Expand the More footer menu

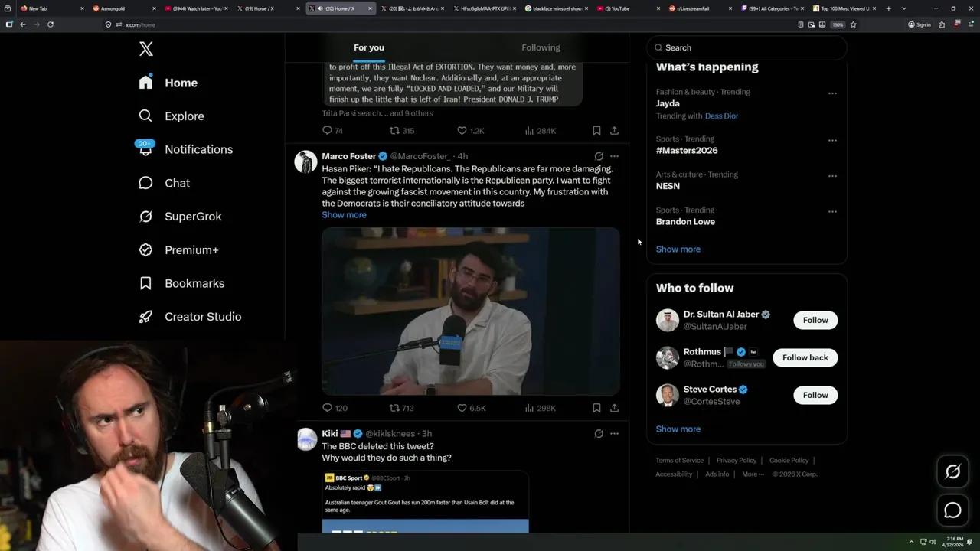753,474
